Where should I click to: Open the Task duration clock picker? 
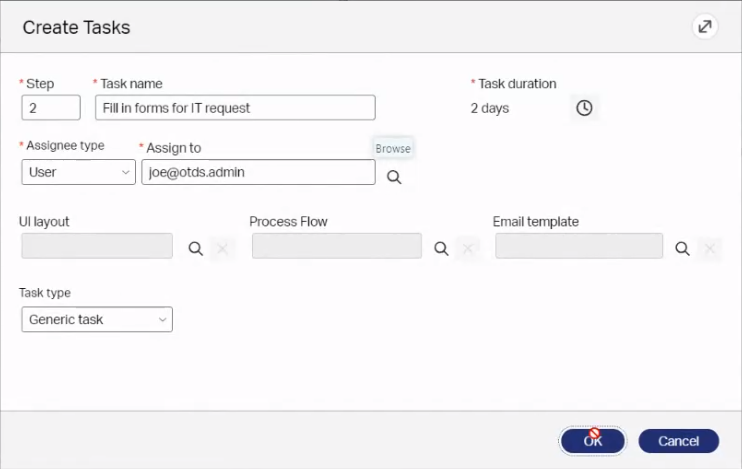[584, 108]
